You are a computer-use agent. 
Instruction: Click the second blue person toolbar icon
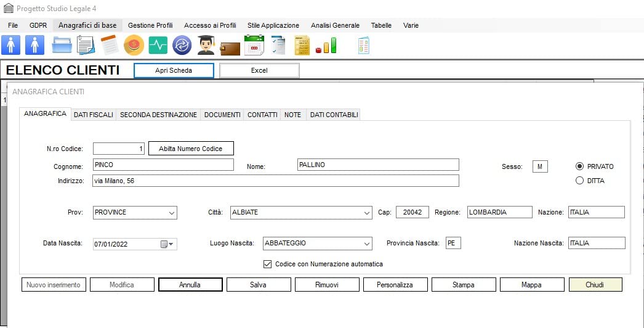[x=34, y=45]
